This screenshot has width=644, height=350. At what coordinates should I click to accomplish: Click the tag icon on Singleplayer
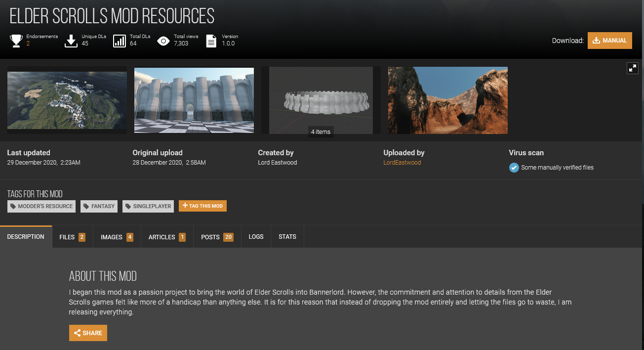click(128, 206)
